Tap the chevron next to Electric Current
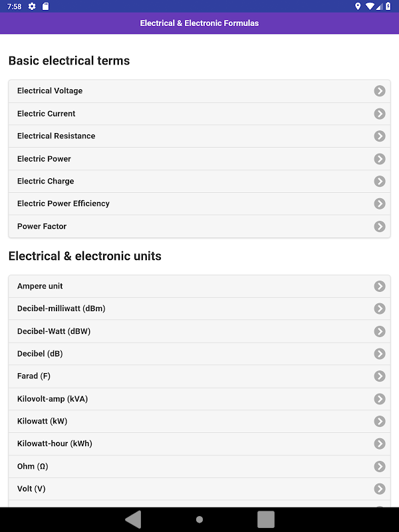 click(x=380, y=114)
